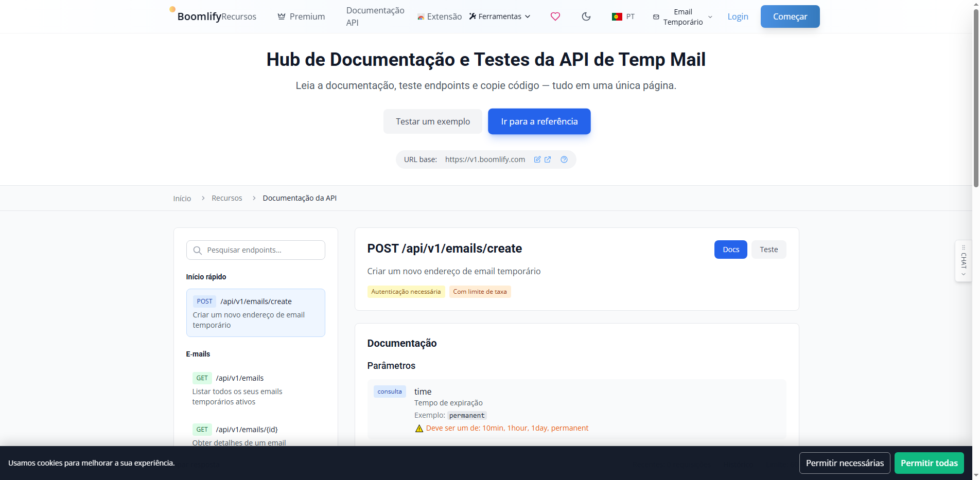Select the Portugal flag language icon
Image resolution: width=980 pixels, height=480 pixels.
pos(617,16)
